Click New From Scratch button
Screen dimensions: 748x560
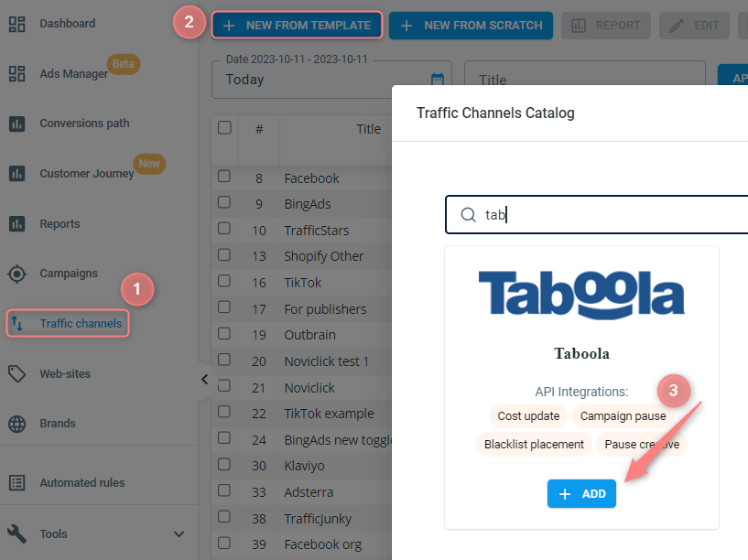pyautogui.click(x=471, y=26)
